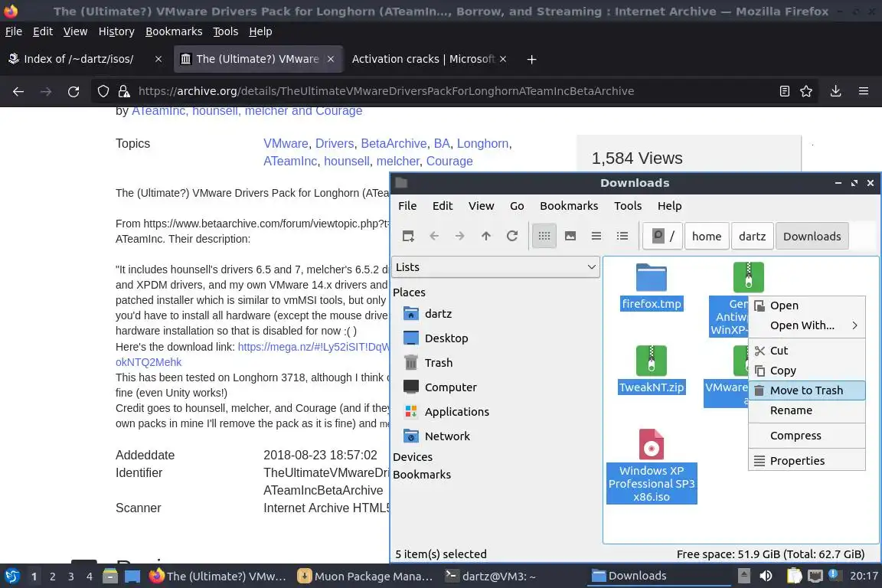Bookmark this page with the star icon

click(x=806, y=91)
